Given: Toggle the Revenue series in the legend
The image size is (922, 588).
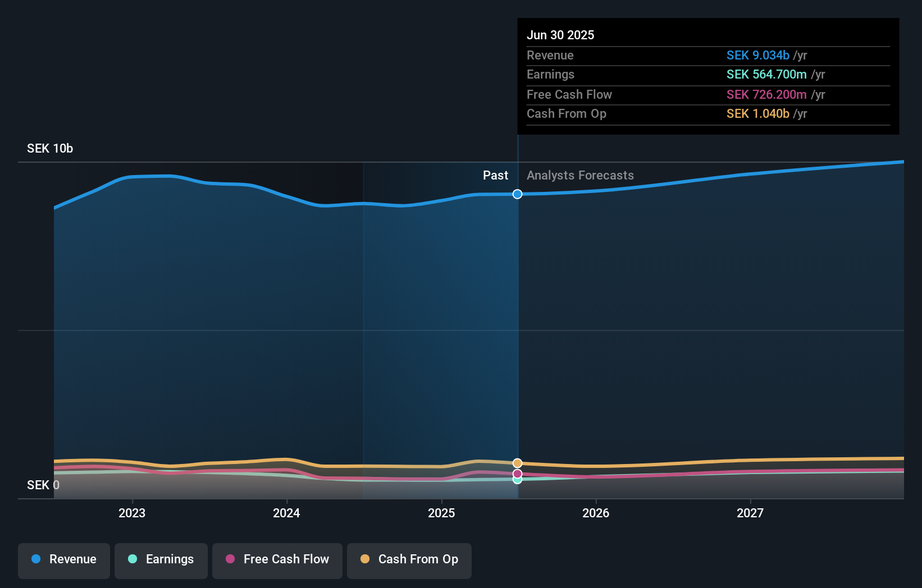Looking at the screenshot, I should [x=64, y=561].
